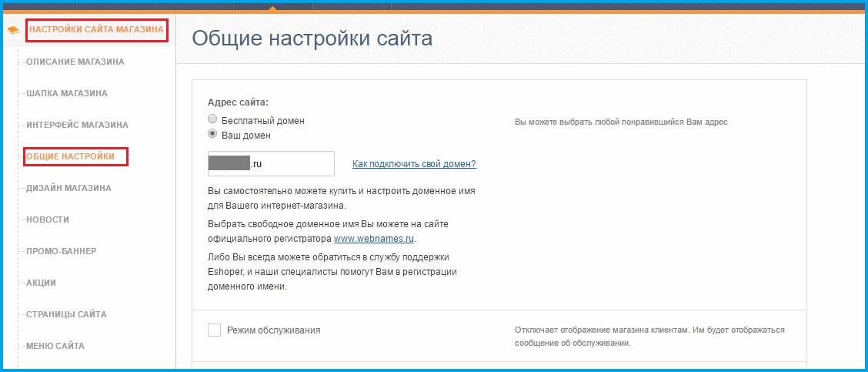Go to НОВОСТИ page

tap(48, 220)
